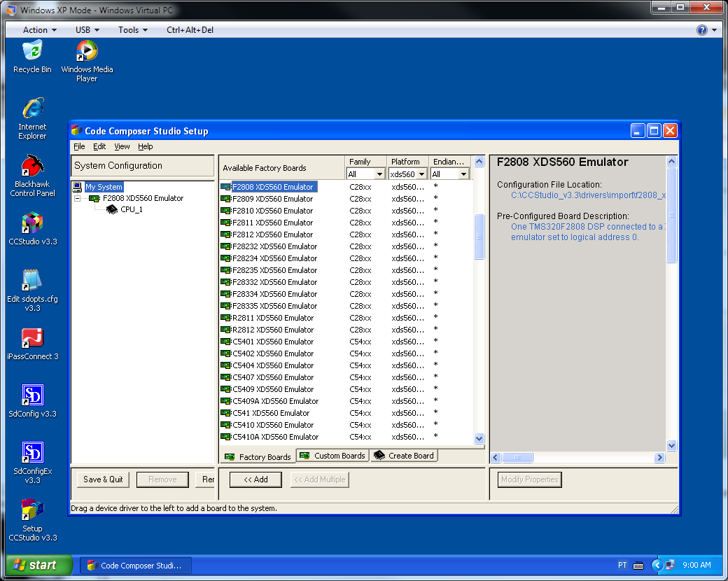Viewport: 728px width, 581px height.
Task: Click the << Add Multiple button
Action: click(x=320, y=479)
